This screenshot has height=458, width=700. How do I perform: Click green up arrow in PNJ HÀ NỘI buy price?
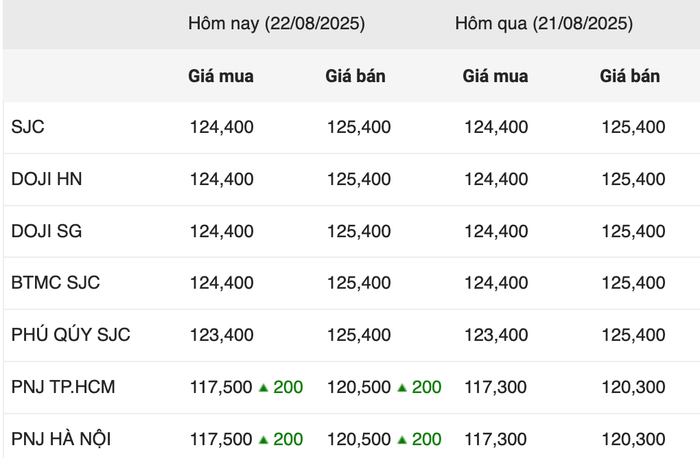263,440
